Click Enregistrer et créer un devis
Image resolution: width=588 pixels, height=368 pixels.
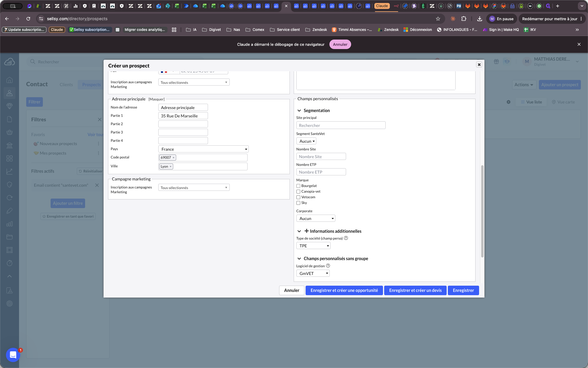pos(415,290)
